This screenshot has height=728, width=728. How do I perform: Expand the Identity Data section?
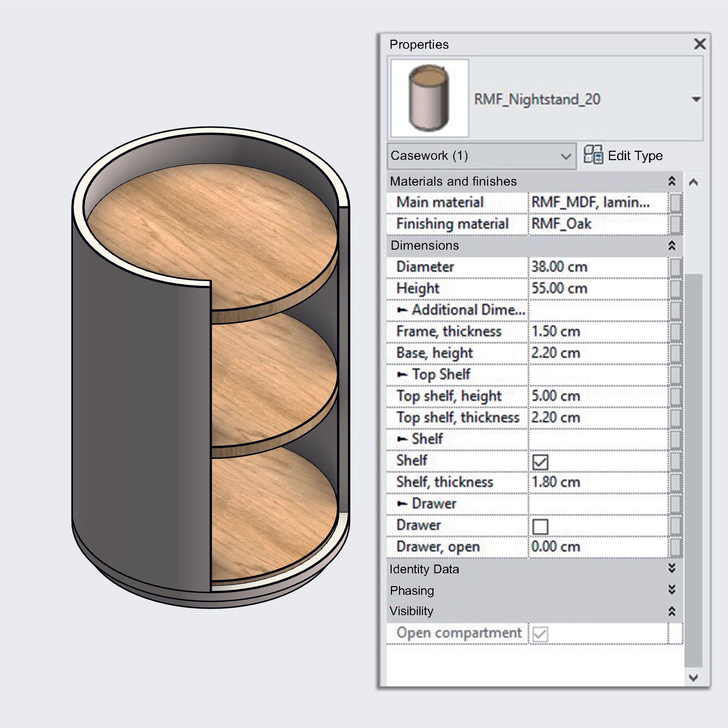pos(672,568)
